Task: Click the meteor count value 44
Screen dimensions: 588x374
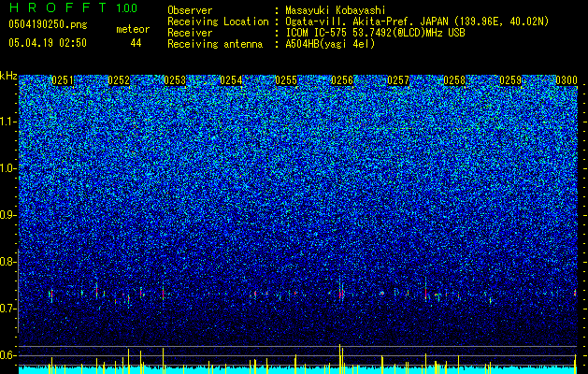Action: tap(136, 43)
